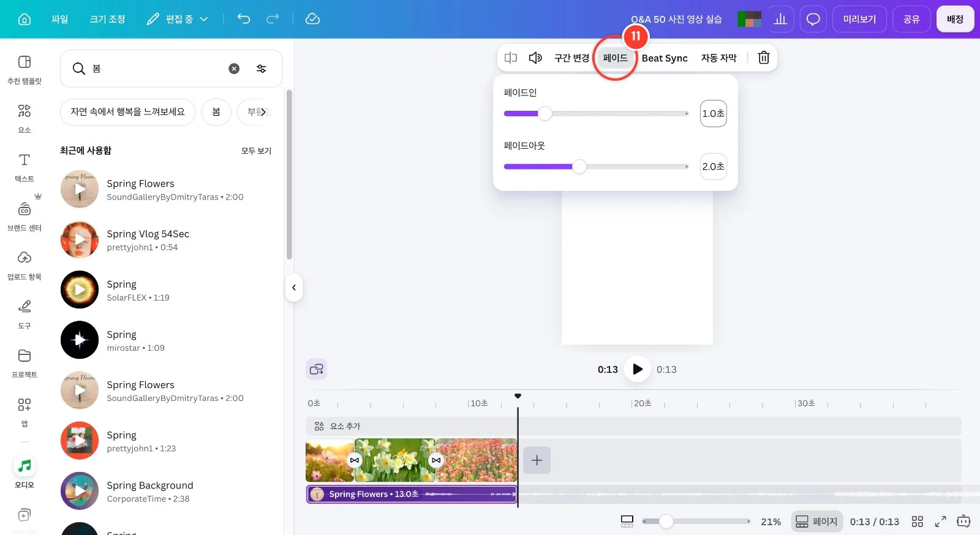
Task: Show more suggestion chips with arrow
Action: pyautogui.click(x=263, y=112)
